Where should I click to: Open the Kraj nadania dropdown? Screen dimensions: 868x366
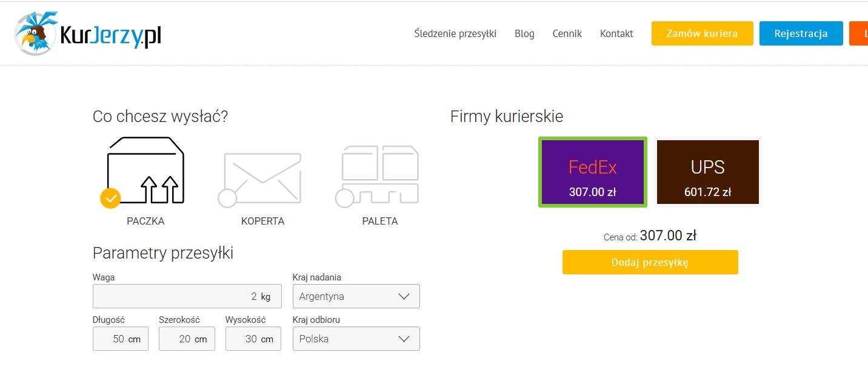pos(356,296)
